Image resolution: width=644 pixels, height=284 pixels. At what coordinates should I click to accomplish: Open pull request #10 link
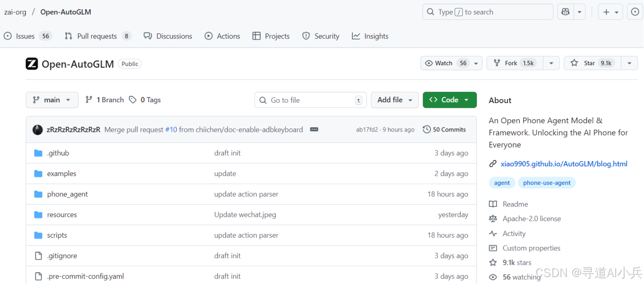[x=171, y=130]
